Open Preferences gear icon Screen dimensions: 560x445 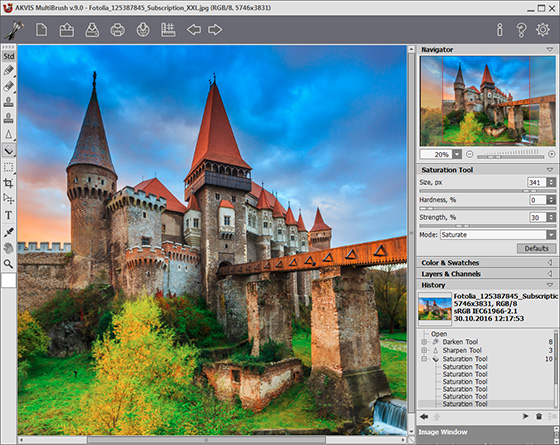pyautogui.click(x=542, y=30)
